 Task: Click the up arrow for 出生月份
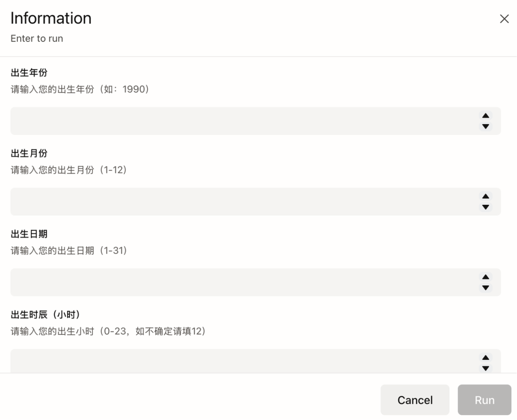[x=485, y=196]
